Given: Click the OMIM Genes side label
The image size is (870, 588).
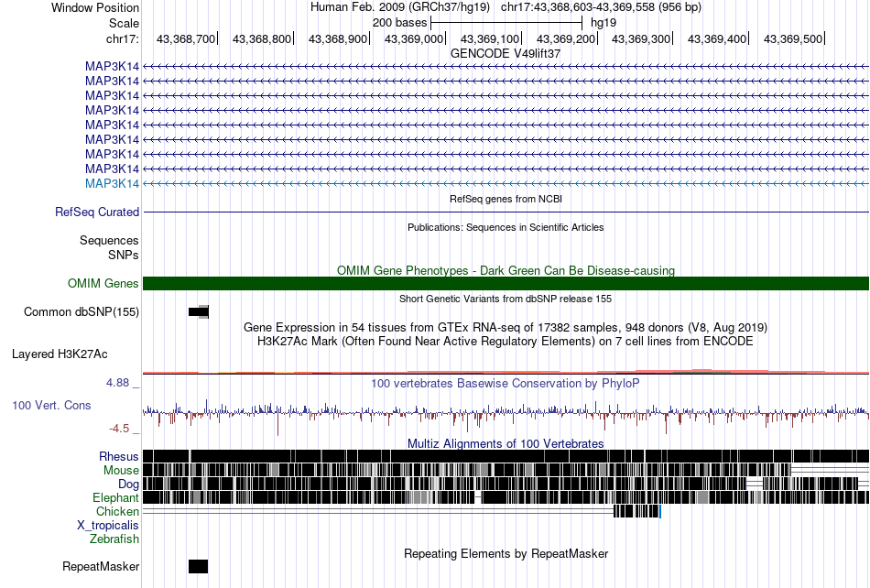Looking at the screenshot, I should point(103,283).
